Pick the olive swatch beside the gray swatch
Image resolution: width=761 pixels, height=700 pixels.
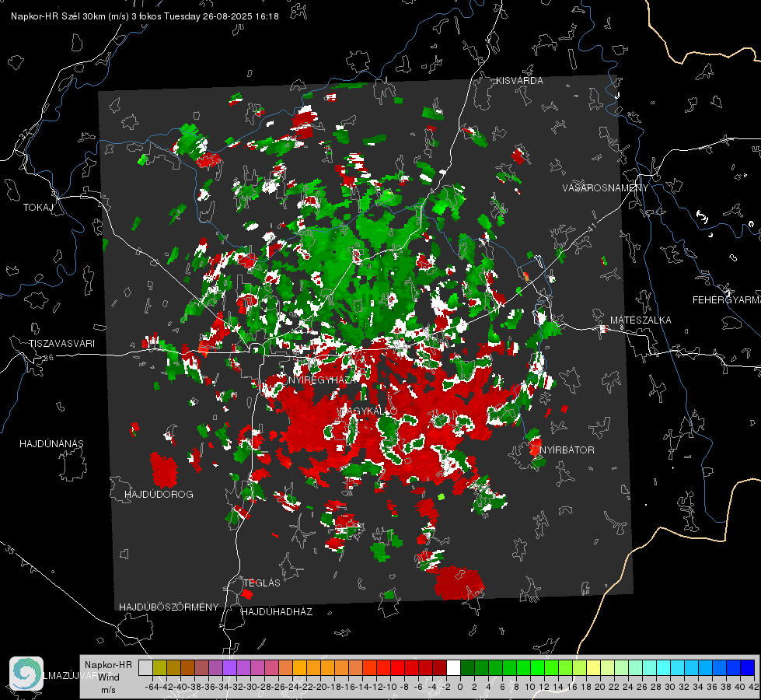pyautogui.click(x=159, y=667)
